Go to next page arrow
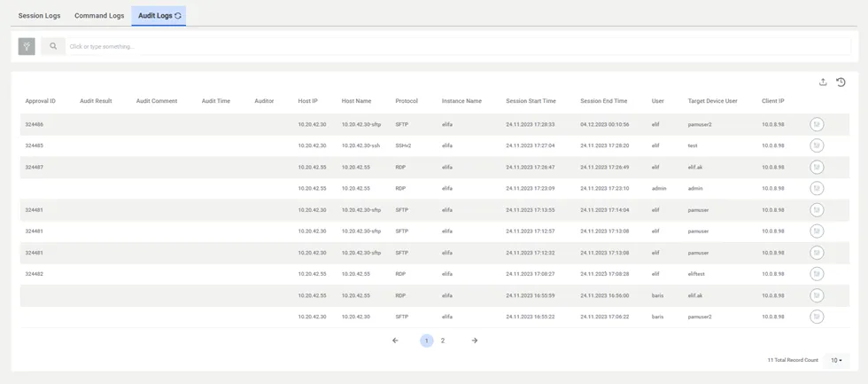The height and width of the screenshot is (384, 868). click(x=475, y=341)
